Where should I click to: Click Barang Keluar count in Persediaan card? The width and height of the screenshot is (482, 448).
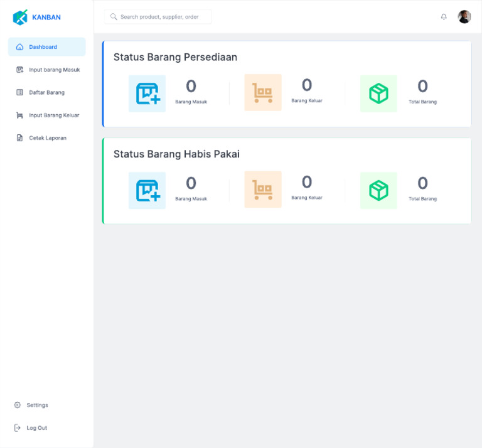(307, 85)
